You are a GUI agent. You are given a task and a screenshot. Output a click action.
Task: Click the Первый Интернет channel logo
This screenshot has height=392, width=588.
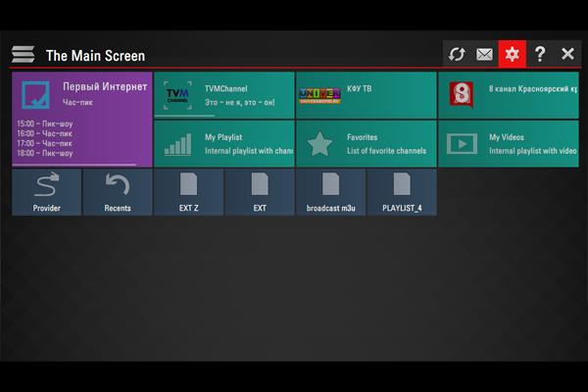pos(35,95)
